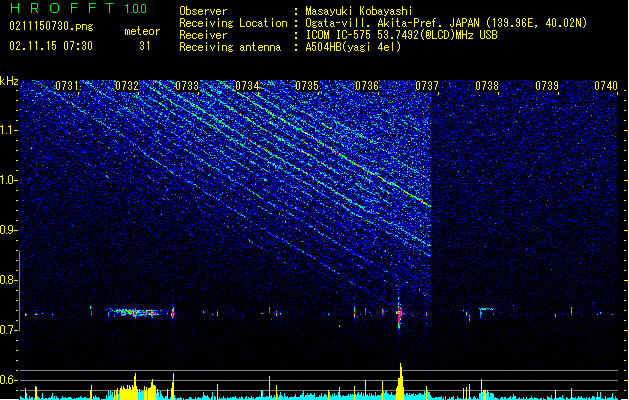Viewport: 629px width, 400px height.
Task: Click the 0735 time marker
Action: pos(307,86)
